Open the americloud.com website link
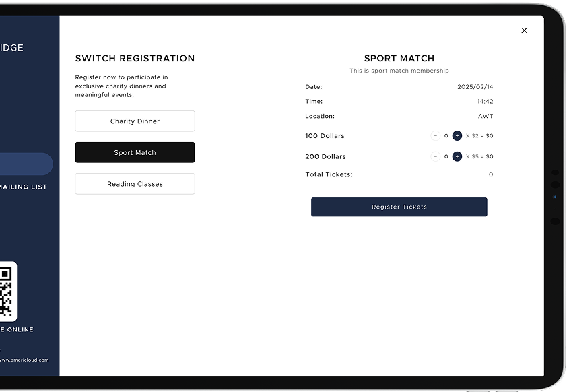 [x=24, y=360]
